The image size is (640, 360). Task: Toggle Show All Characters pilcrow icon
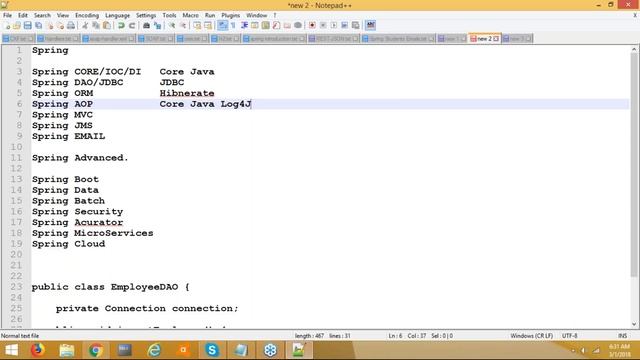click(233, 25)
